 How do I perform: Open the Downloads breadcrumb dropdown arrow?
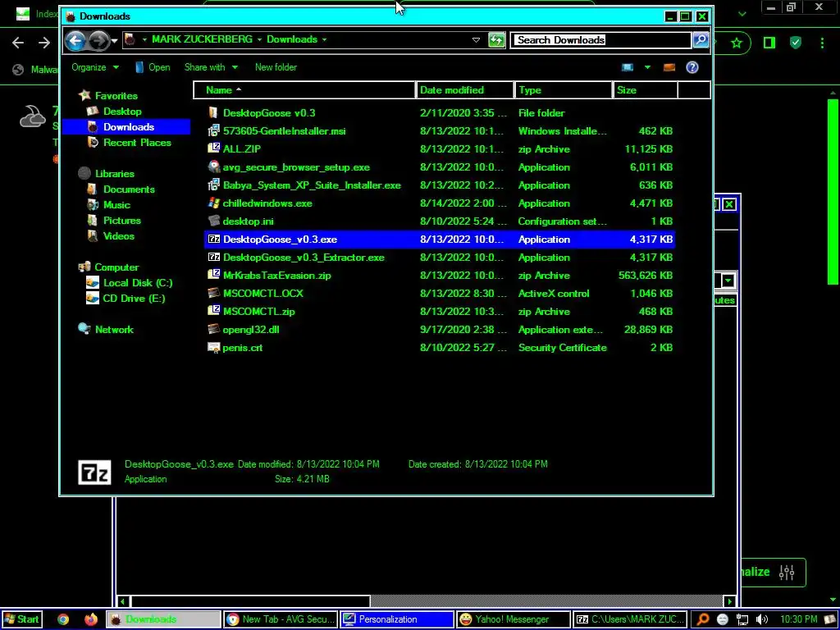click(x=324, y=39)
